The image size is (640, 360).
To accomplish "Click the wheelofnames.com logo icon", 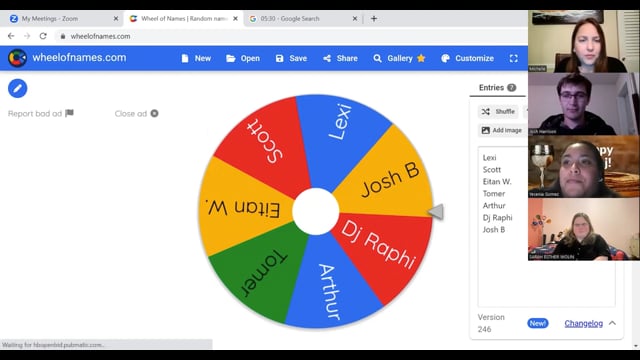I will (x=17, y=58).
